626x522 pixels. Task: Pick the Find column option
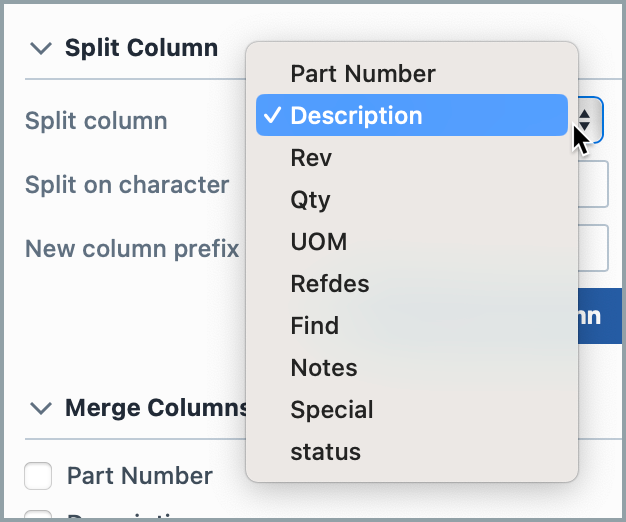click(412, 326)
